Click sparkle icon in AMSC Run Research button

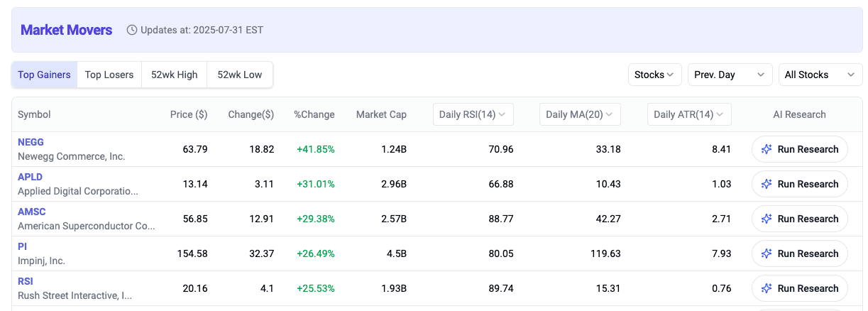(767, 219)
